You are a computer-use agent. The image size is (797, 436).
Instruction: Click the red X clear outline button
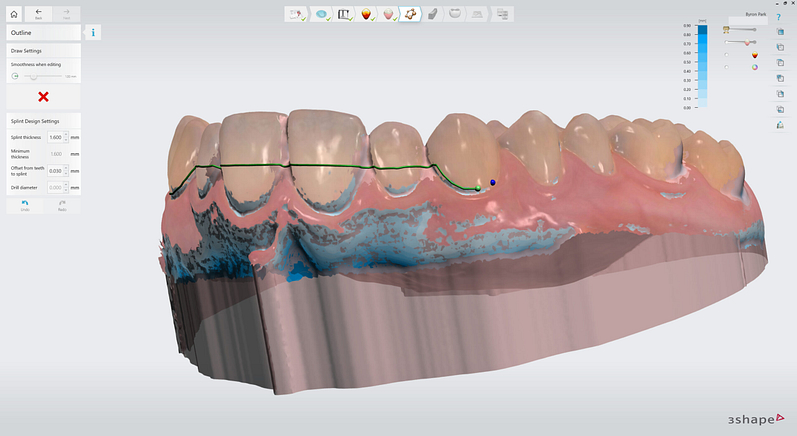tap(43, 96)
